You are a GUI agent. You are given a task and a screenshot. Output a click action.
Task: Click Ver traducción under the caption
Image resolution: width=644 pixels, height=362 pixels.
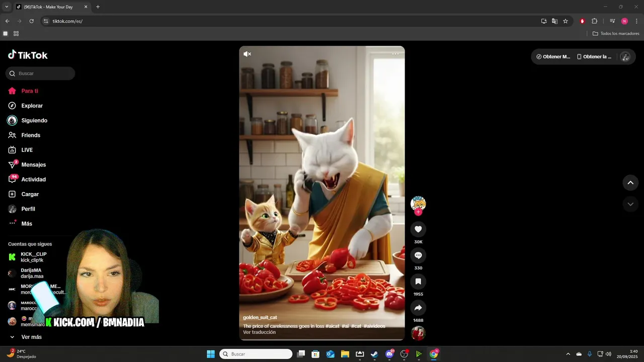259,332
